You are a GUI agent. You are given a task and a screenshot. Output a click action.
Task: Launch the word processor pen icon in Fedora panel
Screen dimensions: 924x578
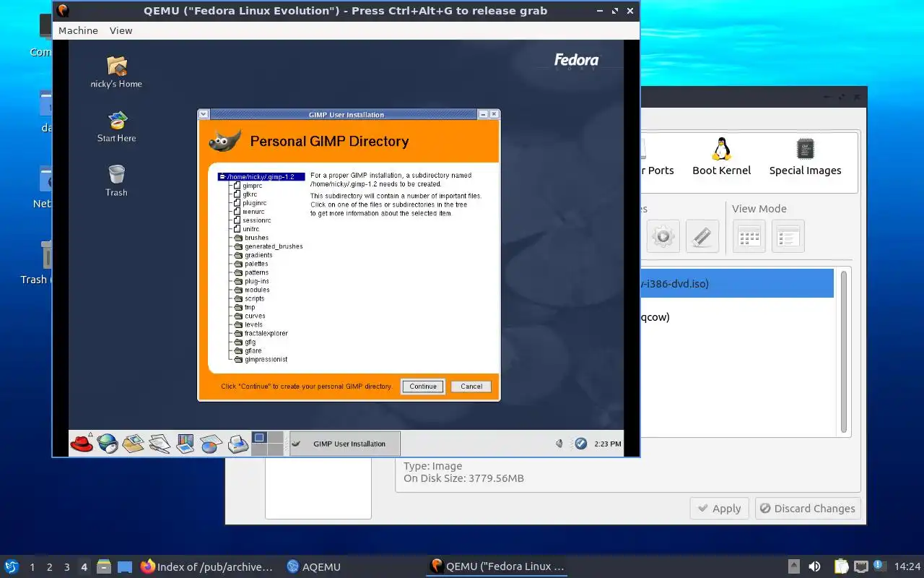[x=160, y=444]
